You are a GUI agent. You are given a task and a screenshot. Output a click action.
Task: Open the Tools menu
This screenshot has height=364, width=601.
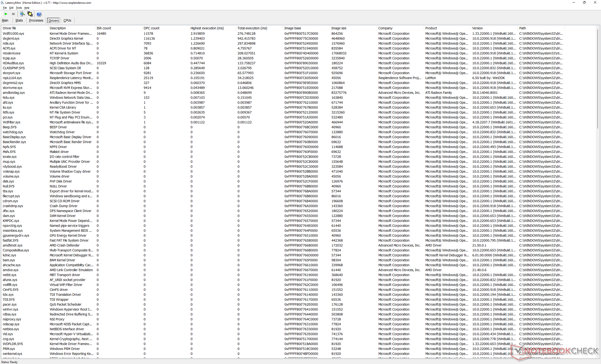[19, 8]
